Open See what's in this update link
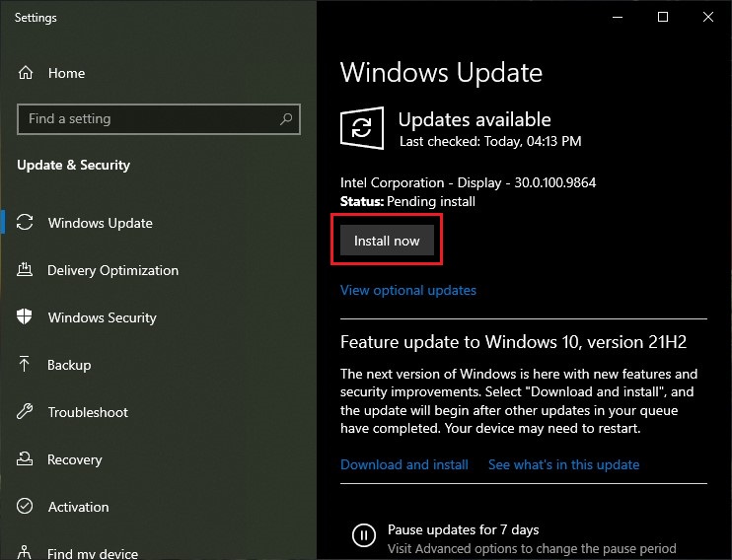This screenshot has height=560, width=732. tap(564, 464)
